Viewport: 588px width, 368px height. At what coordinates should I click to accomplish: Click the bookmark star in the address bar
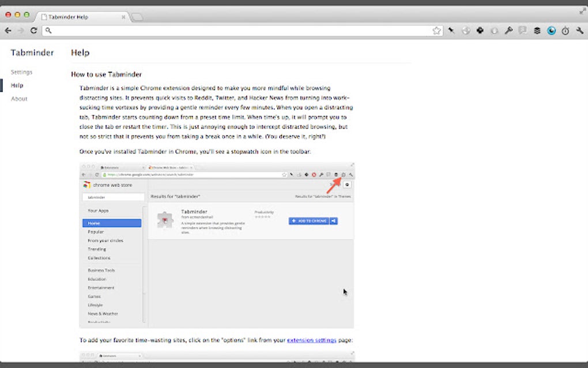[x=436, y=31]
